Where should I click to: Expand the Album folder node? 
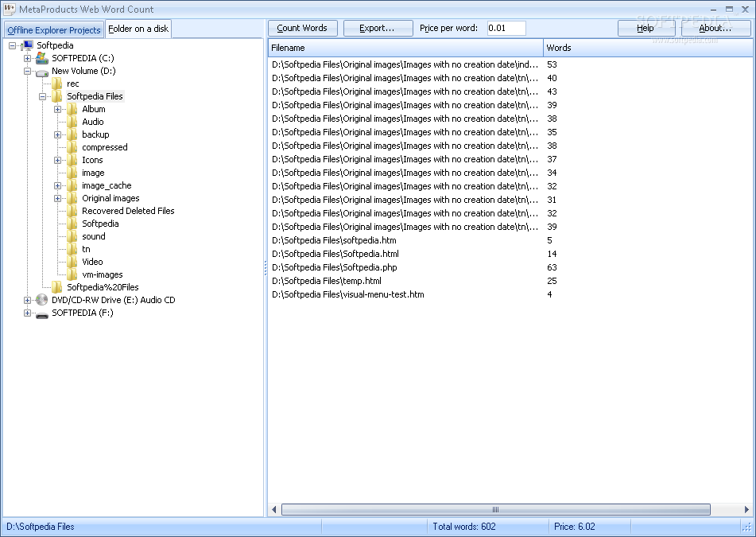click(57, 109)
